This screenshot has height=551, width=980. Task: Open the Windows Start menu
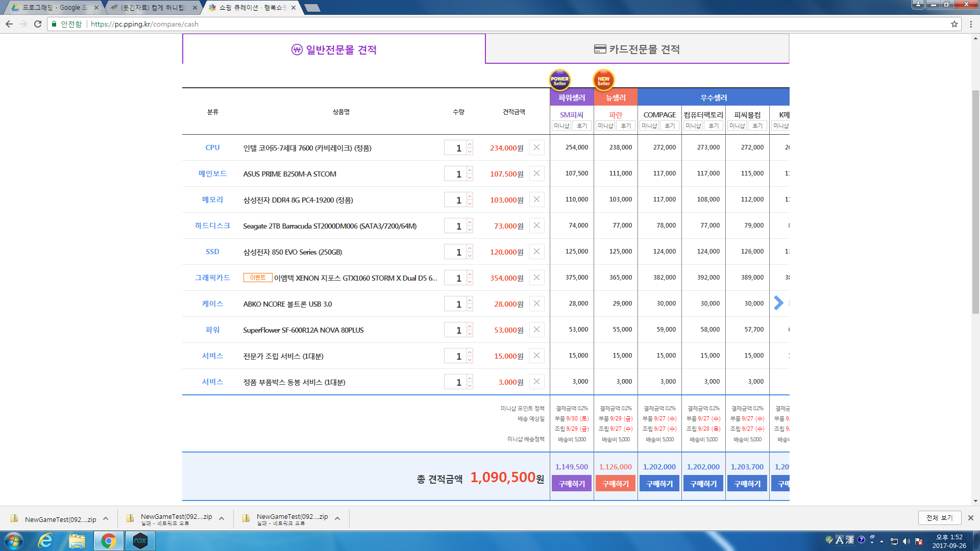coord(14,541)
